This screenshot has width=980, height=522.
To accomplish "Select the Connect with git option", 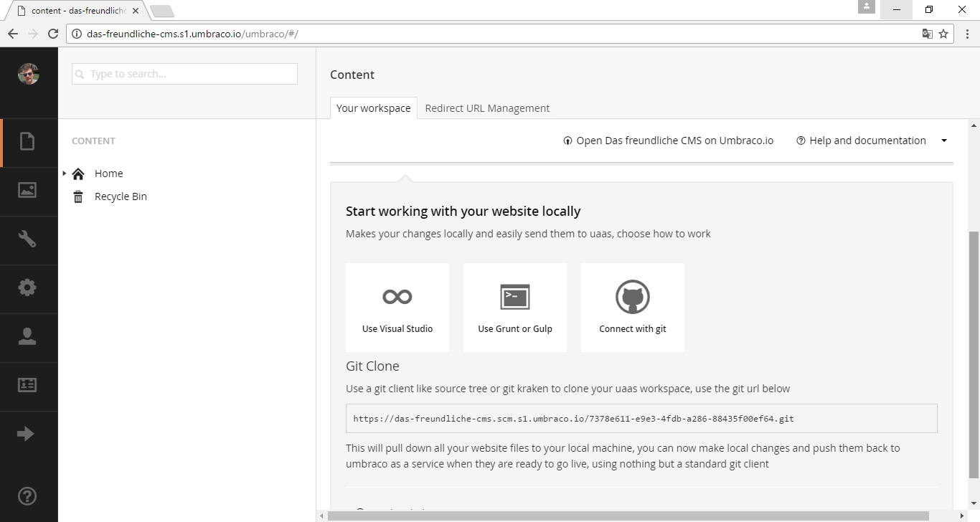I will pos(633,308).
